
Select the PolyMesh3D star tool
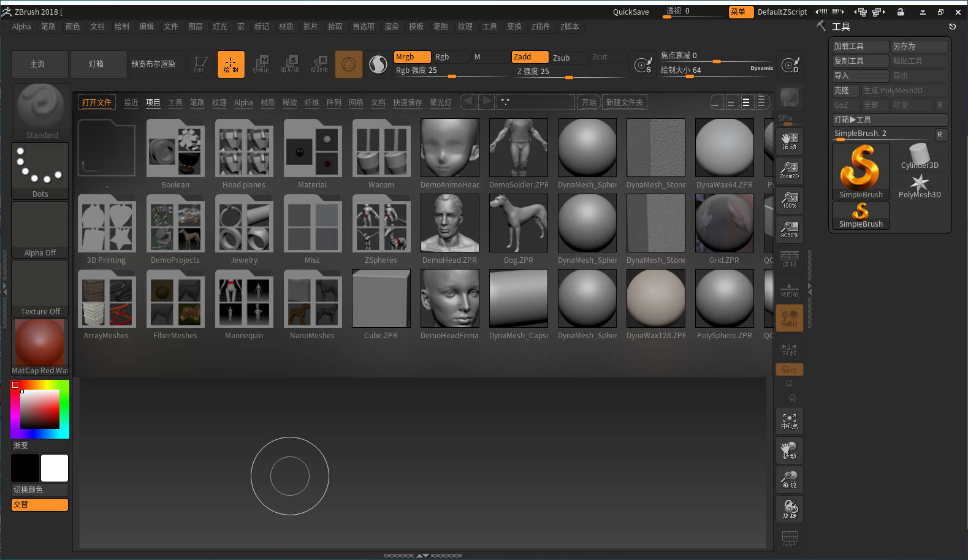coord(920,186)
